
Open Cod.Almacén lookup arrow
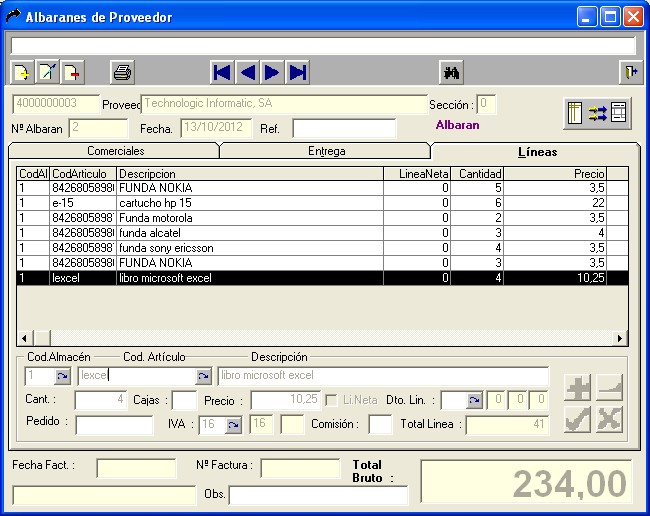[x=62, y=376]
